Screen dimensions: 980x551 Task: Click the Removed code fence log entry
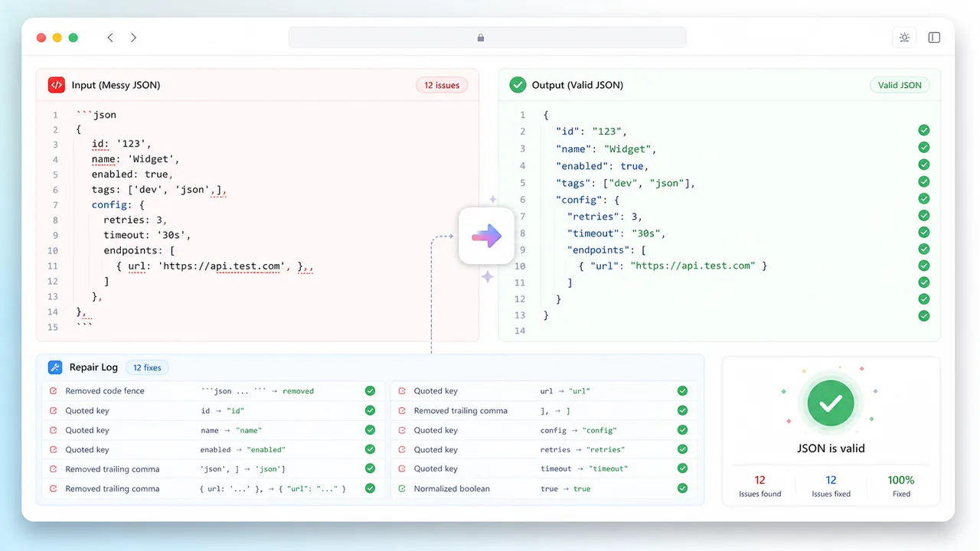tap(214, 391)
